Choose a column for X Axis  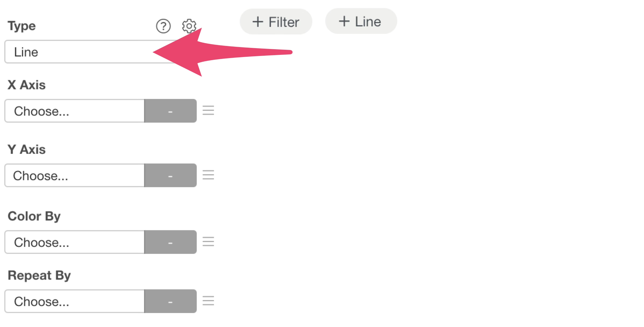[x=75, y=111]
